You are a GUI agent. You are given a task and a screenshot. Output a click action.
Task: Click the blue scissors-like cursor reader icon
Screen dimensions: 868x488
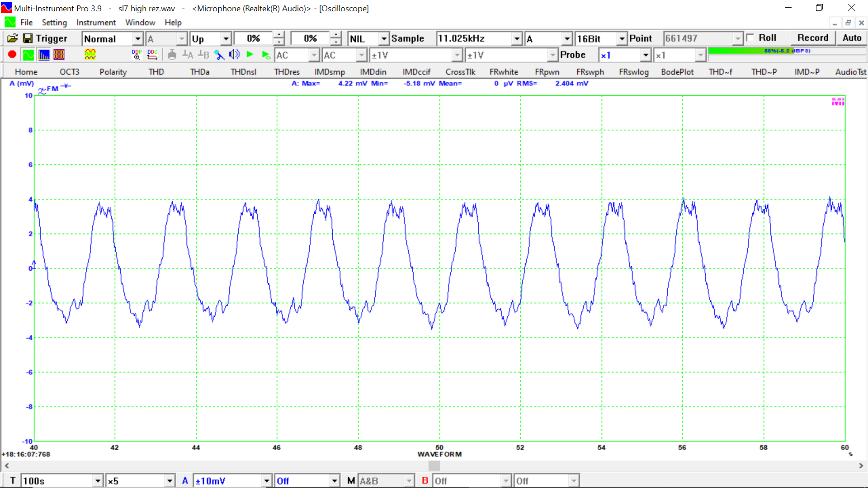[219, 55]
